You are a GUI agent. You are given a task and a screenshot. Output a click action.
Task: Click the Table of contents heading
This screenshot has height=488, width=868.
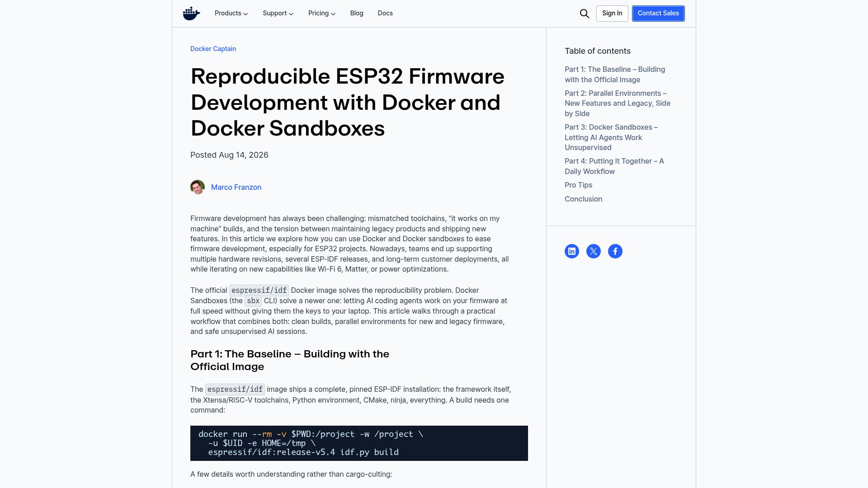(x=598, y=51)
